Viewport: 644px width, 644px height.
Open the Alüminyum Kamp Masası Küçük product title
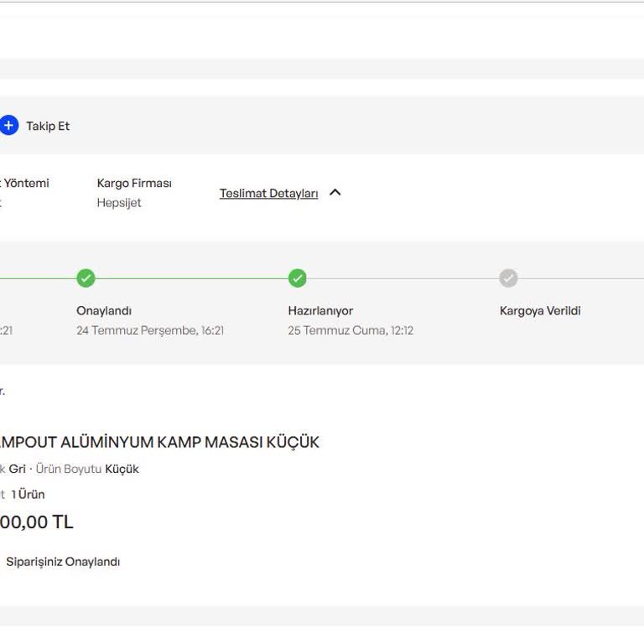pyautogui.click(x=158, y=442)
